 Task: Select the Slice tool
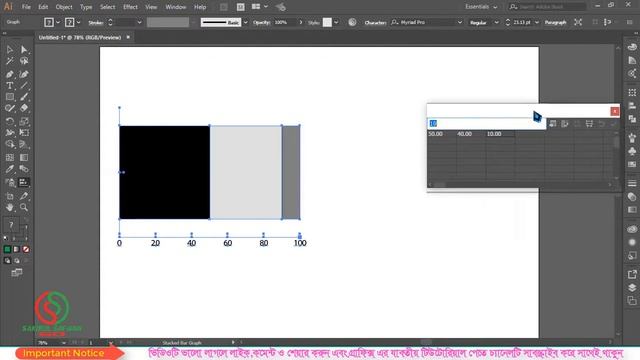tap(24, 196)
